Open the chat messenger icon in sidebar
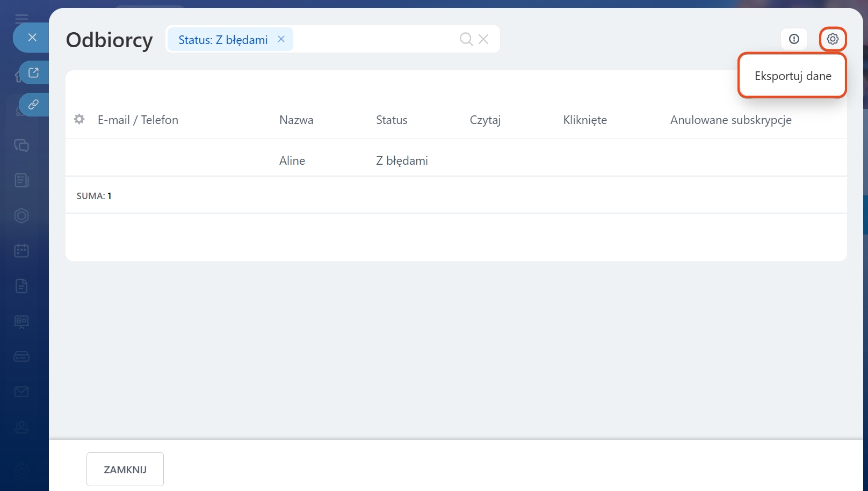 tap(21, 145)
